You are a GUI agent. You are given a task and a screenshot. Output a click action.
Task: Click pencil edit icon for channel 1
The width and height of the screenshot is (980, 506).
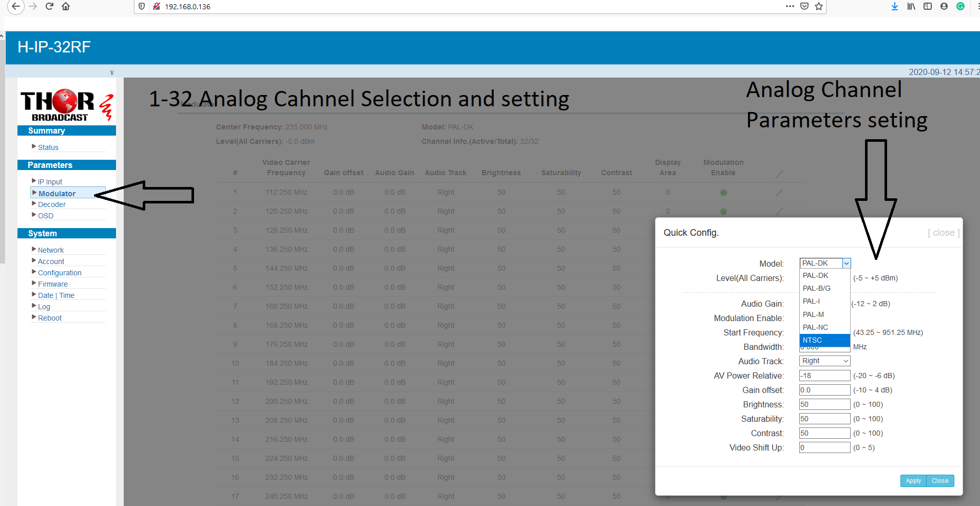coord(779,193)
